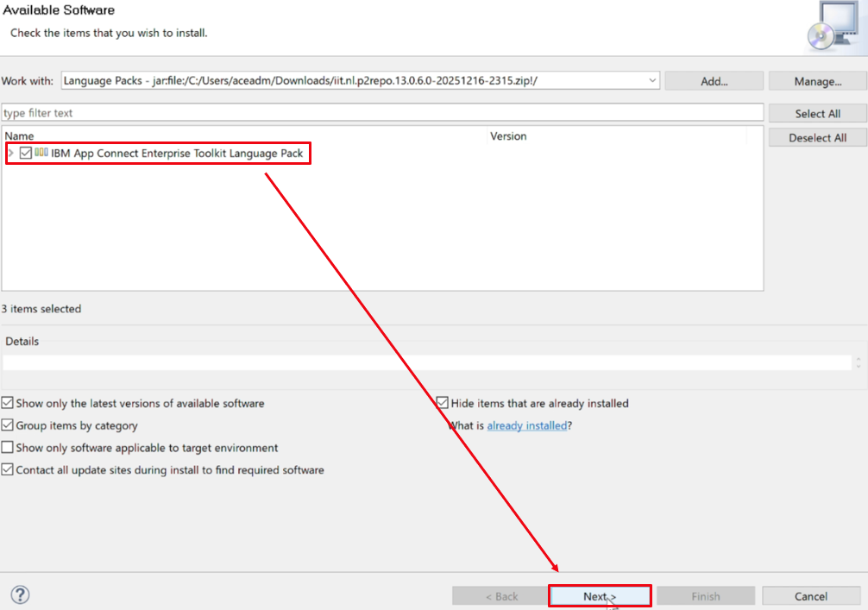Viewport: 868px width, 610px height.
Task: Click the install wizard computer disc icon
Action: [833, 26]
